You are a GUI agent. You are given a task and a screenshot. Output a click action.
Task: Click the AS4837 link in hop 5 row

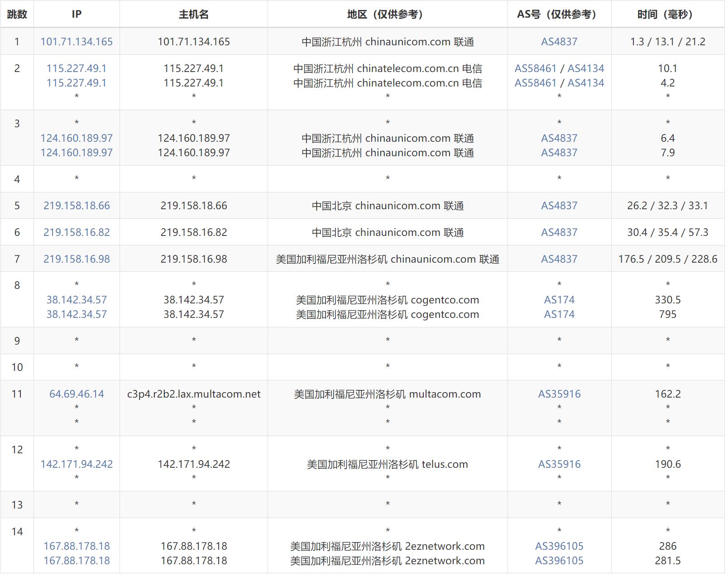point(559,206)
